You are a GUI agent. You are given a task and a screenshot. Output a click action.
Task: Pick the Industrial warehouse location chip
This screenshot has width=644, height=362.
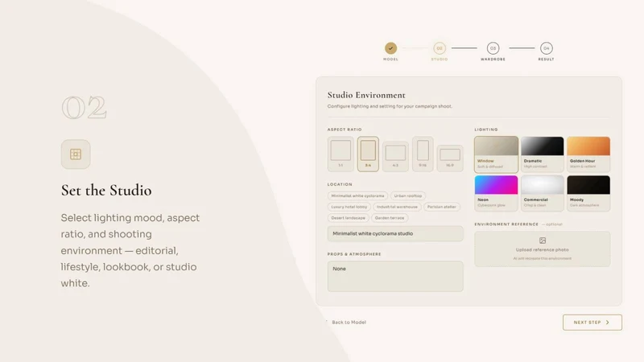coord(397,207)
